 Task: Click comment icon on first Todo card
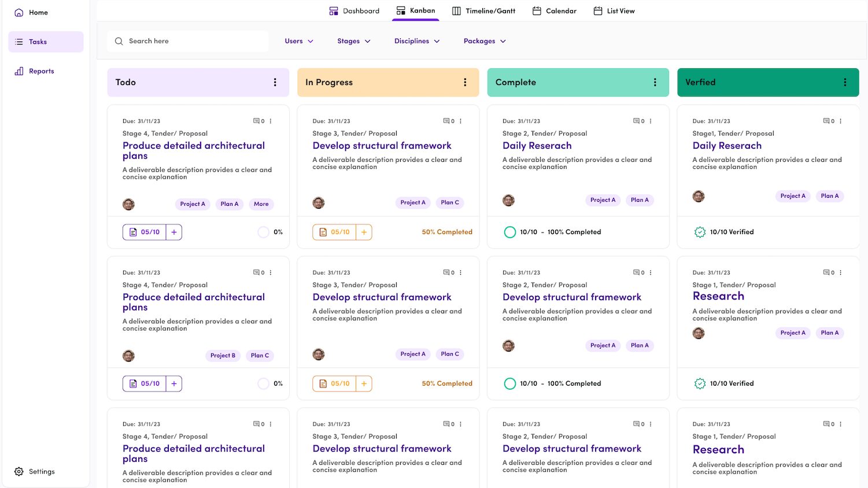(x=256, y=121)
